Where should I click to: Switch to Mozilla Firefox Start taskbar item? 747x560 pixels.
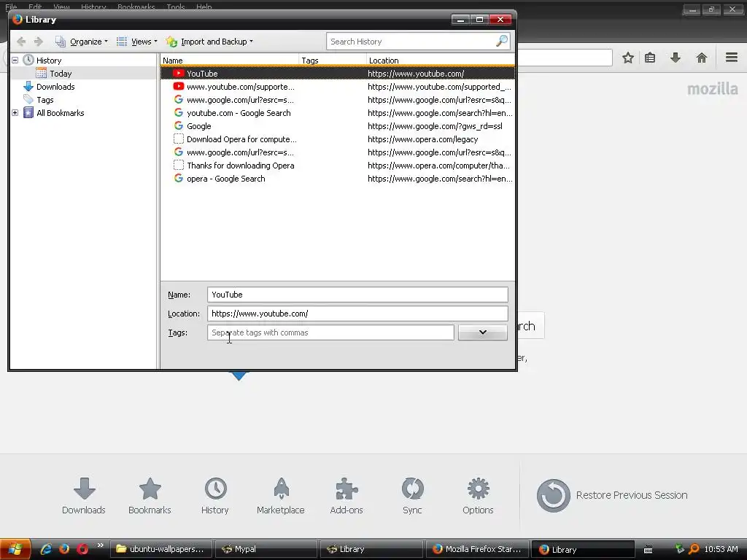[476, 549]
